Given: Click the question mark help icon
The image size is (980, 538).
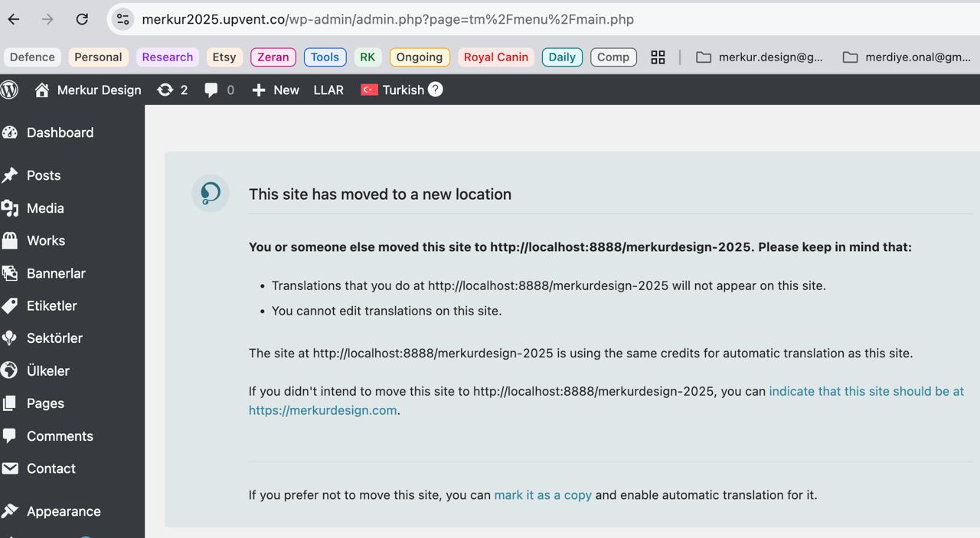Looking at the screenshot, I should (x=435, y=90).
